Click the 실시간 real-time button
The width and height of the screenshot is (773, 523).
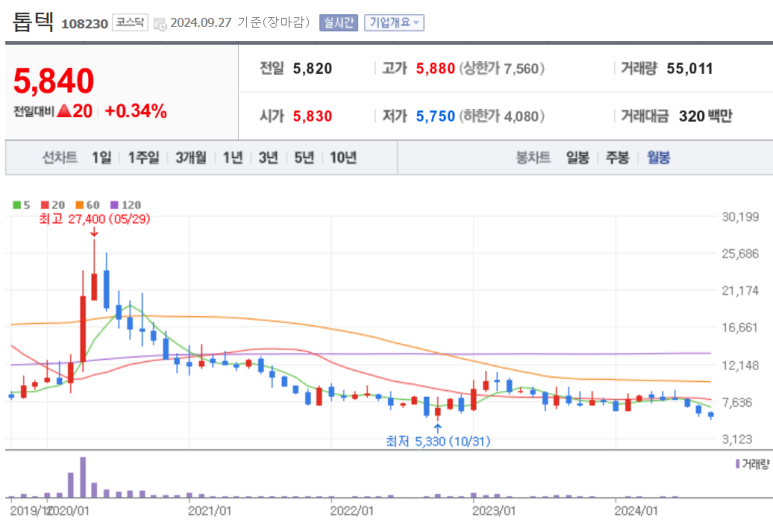click(338, 23)
